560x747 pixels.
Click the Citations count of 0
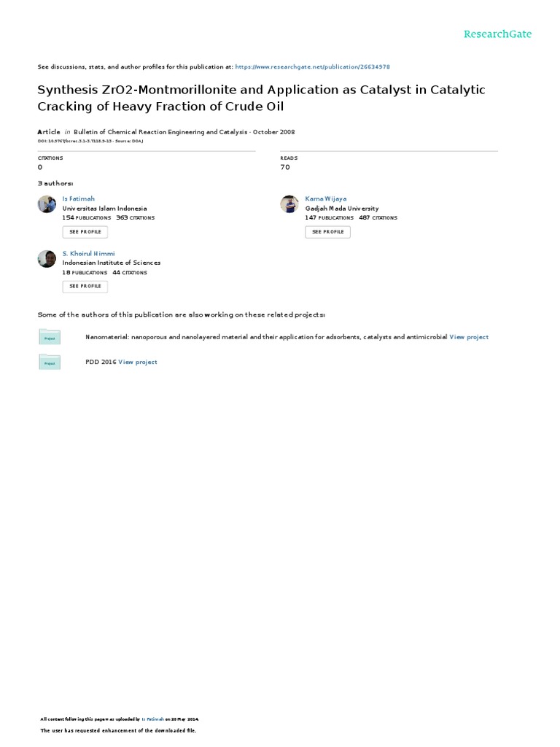pos(40,167)
